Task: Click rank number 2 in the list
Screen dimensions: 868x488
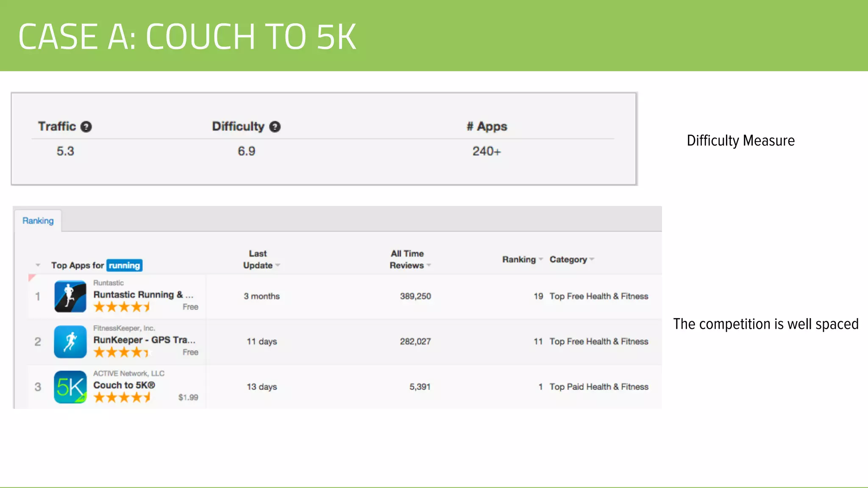Action: pyautogui.click(x=38, y=341)
